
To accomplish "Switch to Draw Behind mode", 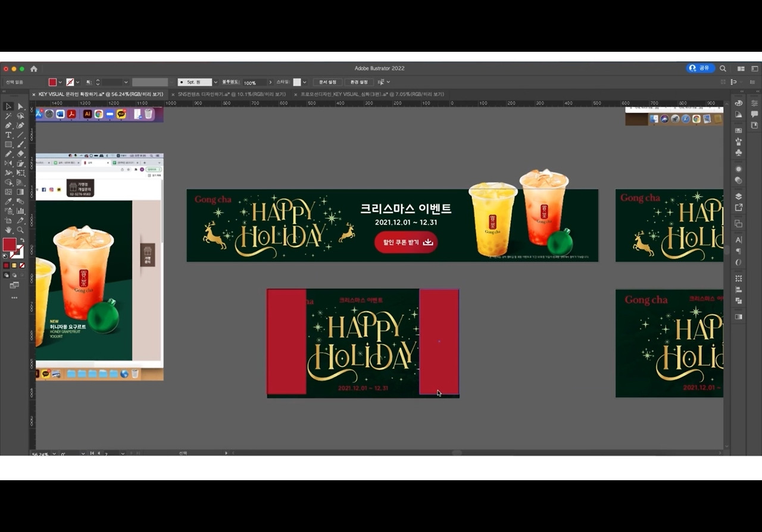I will pos(14,276).
